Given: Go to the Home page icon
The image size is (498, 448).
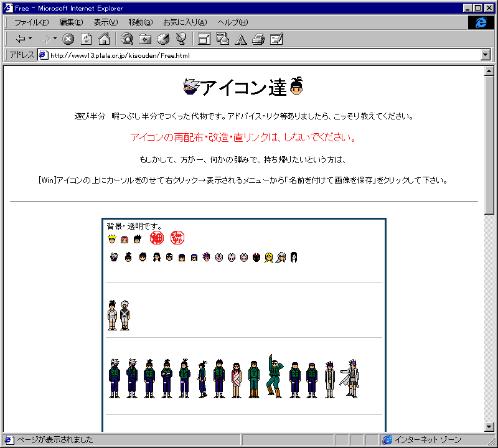Looking at the screenshot, I should click(x=104, y=39).
